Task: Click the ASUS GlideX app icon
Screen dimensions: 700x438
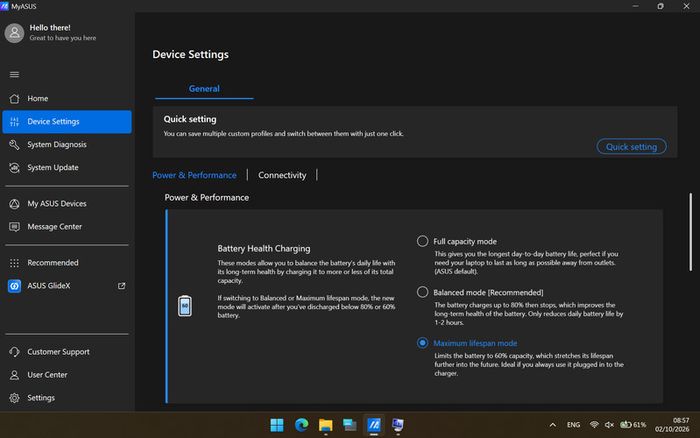Action: 14,286
